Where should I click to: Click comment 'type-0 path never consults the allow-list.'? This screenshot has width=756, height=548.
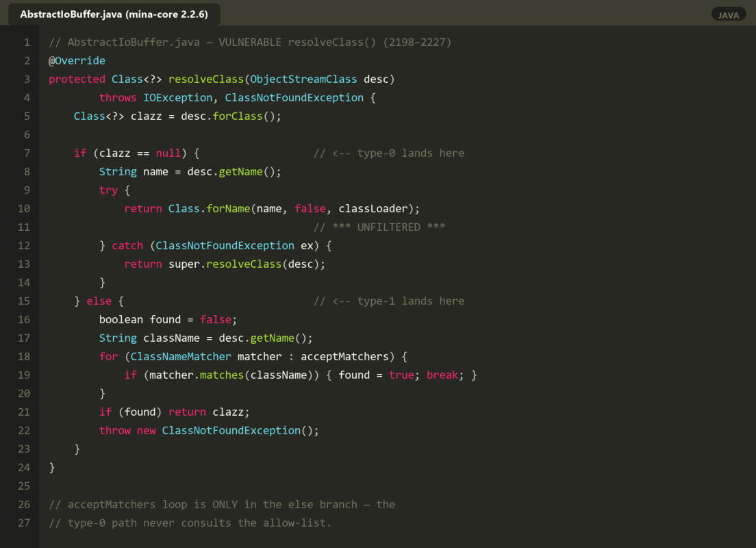pyautogui.click(x=199, y=523)
